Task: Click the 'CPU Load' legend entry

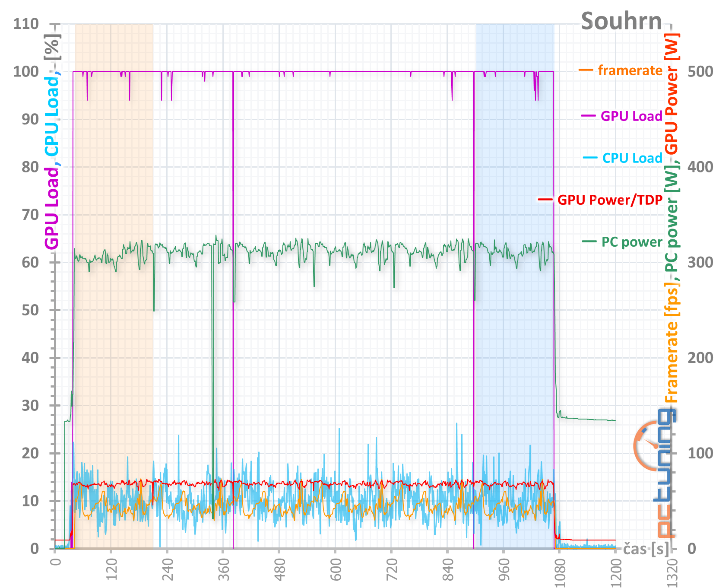Action: 632,158
